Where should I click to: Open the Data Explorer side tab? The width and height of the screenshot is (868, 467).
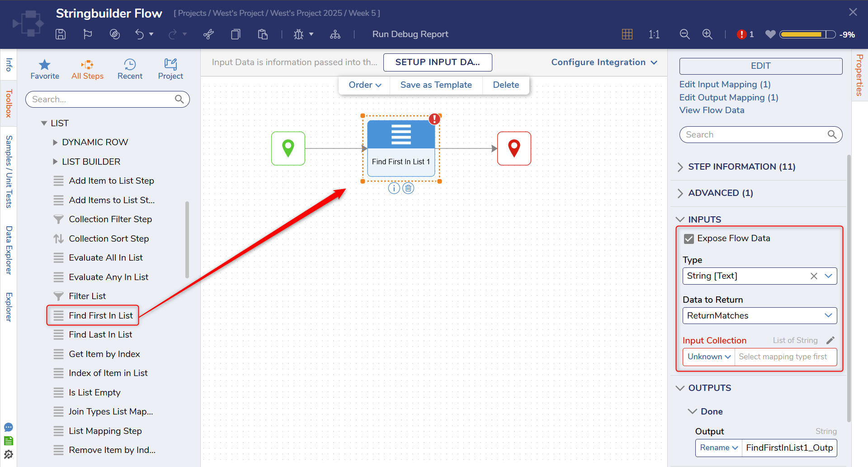click(x=9, y=250)
